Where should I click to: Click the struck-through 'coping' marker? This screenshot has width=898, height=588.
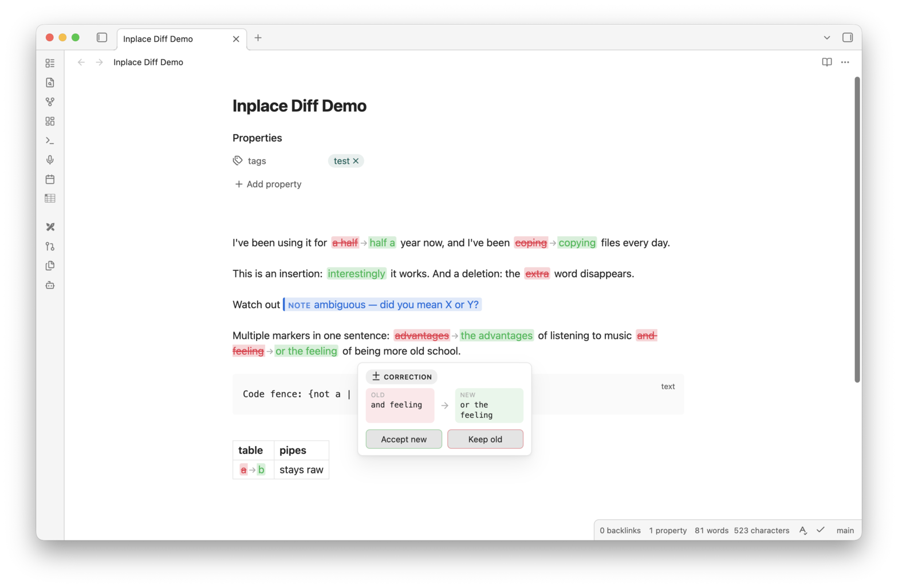pyautogui.click(x=531, y=243)
